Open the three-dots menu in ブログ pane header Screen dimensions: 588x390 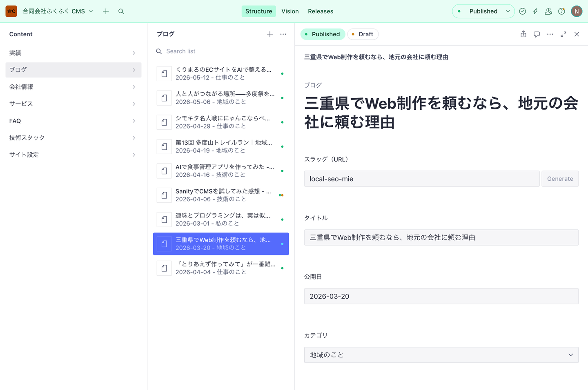[283, 34]
